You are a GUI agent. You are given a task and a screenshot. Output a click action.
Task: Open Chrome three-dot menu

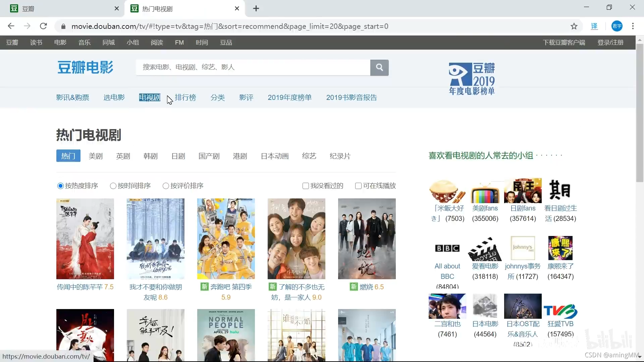633,26
